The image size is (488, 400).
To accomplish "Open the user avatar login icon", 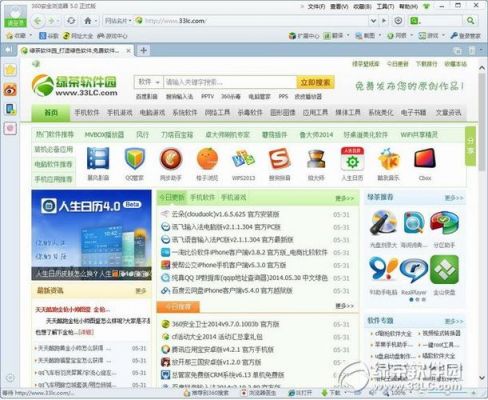I will 15,16.
